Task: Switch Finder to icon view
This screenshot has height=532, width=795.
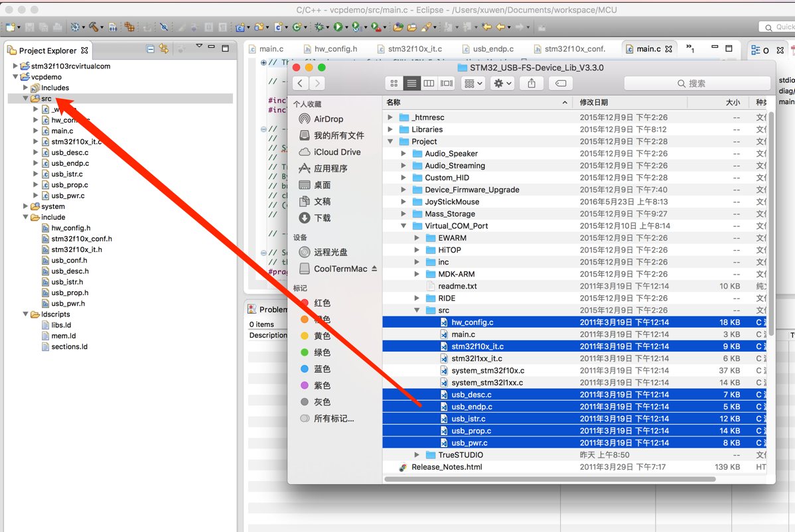Action: (394, 83)
